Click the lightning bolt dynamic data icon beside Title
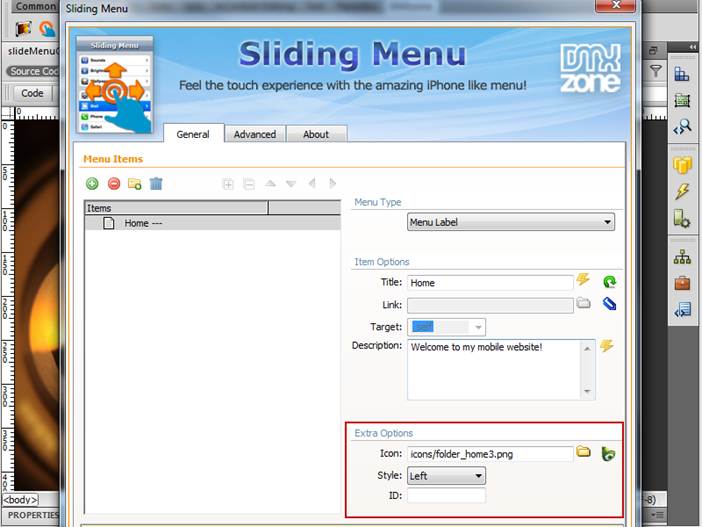702x527 pixels. [582, 280]
